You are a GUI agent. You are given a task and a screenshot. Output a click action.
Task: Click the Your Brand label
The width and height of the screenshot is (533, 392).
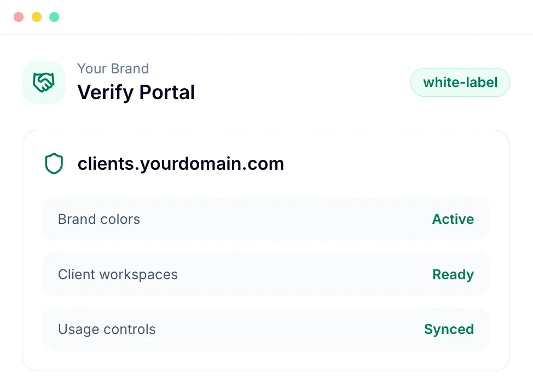click(x=113, y=68)
